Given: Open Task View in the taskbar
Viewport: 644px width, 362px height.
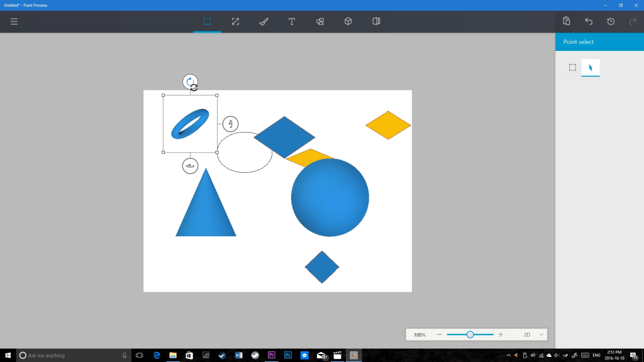Looking at the screenshot, I should [x=140, y=356].
